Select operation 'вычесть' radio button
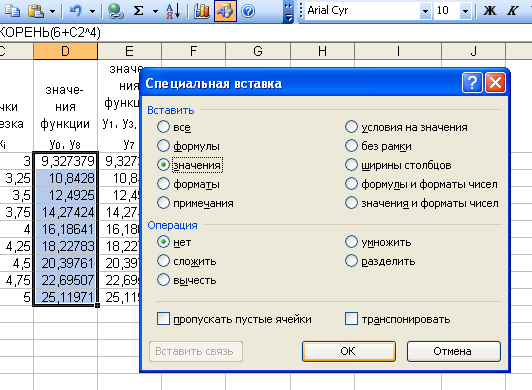The height and width of the screenshot is (390, 532). (x=163, y=280)
